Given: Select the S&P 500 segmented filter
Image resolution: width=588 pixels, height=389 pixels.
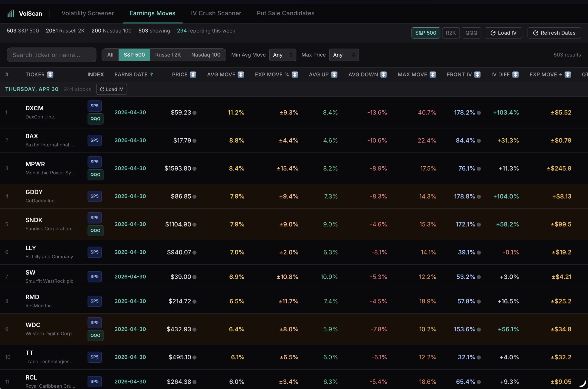Looking at the screenshot, I should (134, 55).
